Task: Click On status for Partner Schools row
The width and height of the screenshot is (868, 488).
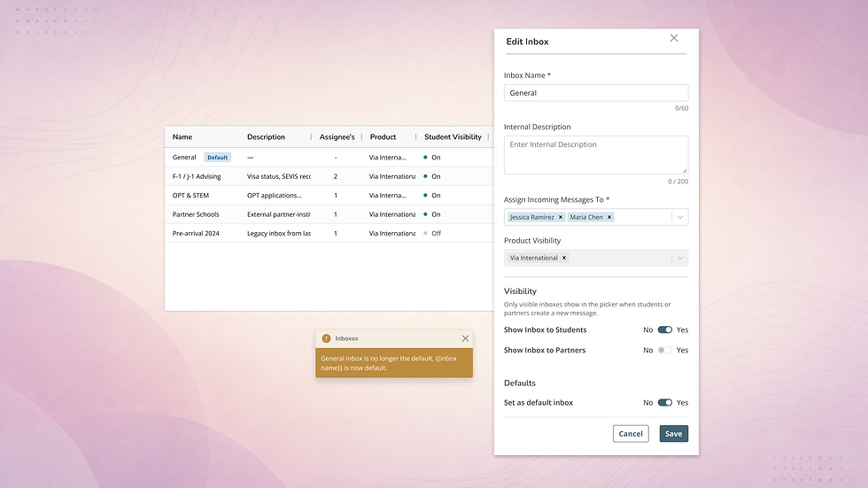Action: (x=432, y=214)
